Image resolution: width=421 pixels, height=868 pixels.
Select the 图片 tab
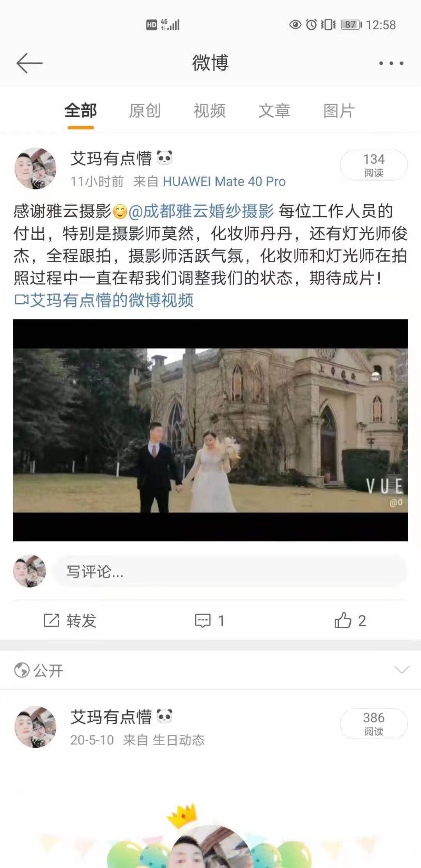(x=339, y=111)
